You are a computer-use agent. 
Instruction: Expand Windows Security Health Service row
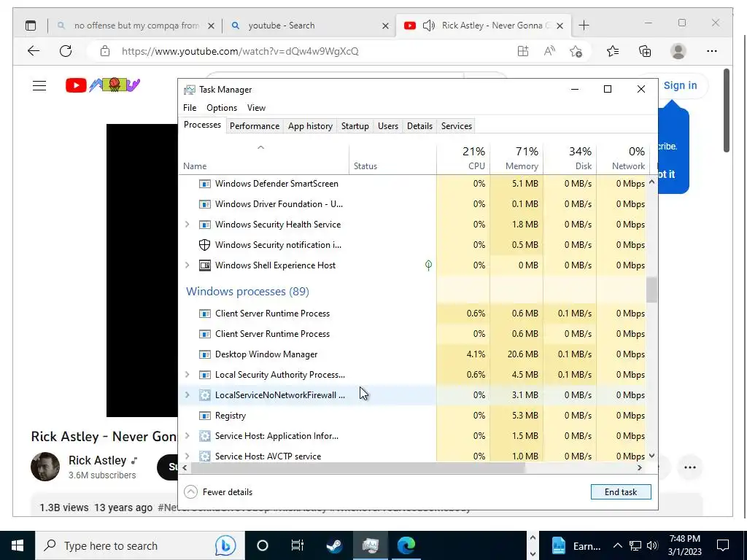coord(187,225)
